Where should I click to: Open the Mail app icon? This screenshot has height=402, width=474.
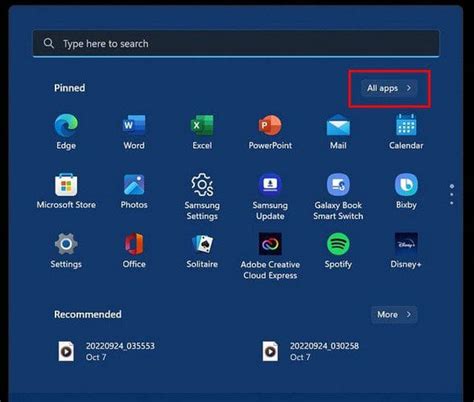tap(338, 132)
